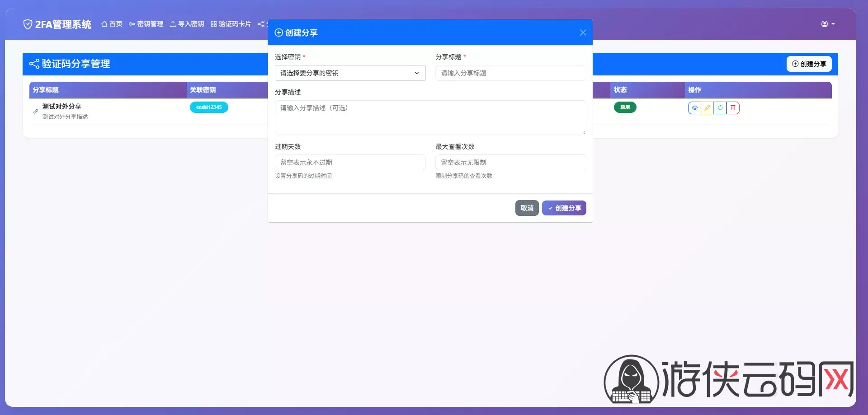Confirm with the purple 创建分享 button
The height and width of the screenshot is (415, 868).
(x=564, y=208)
